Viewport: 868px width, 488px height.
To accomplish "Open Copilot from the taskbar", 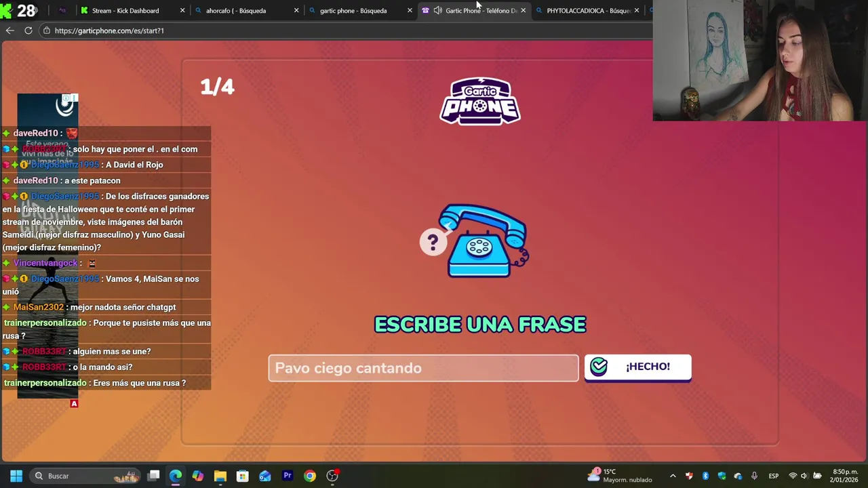I will tap(198, 476).
